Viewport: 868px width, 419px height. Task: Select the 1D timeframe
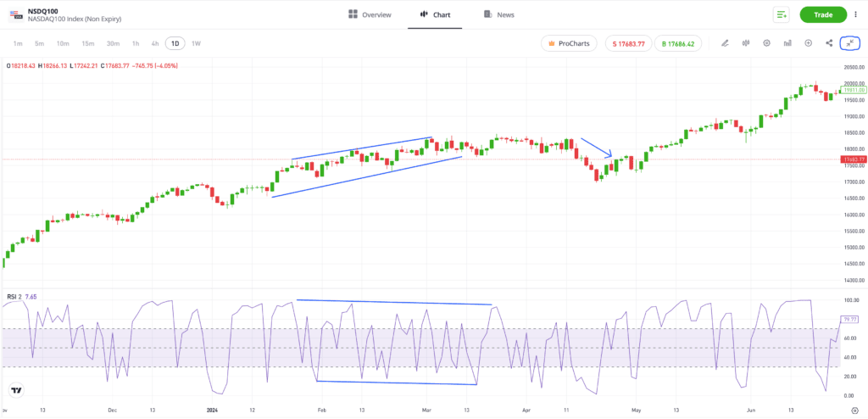(175, 43)
